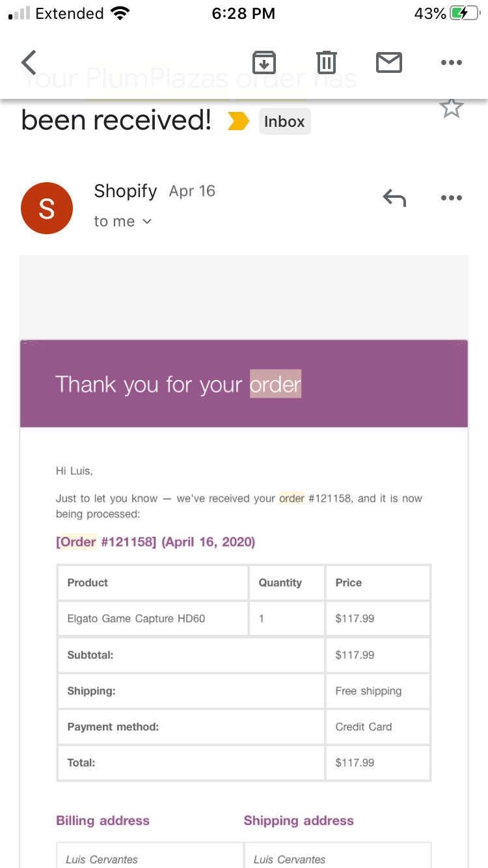Tap the Elgato Game Capture HD60 product cell
488x868 pixels.
pos(153,618)
